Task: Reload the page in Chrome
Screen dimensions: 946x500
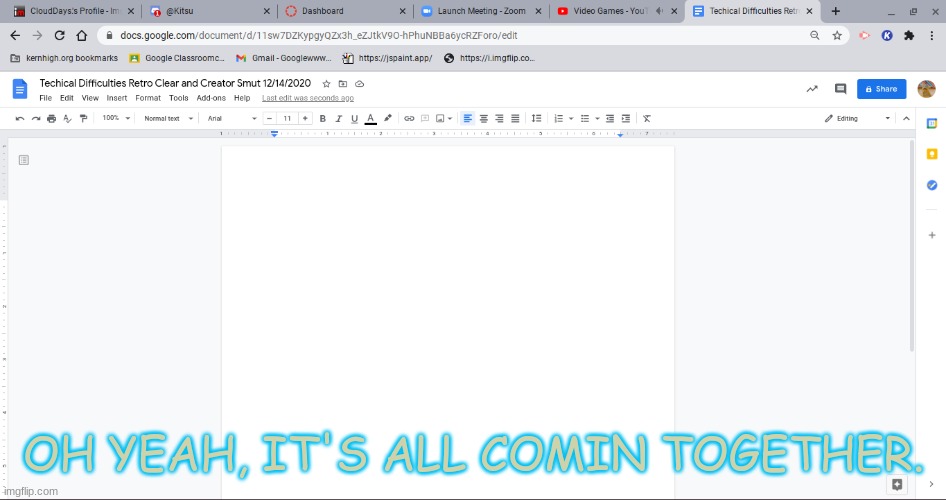Action: tap(59, 36)
